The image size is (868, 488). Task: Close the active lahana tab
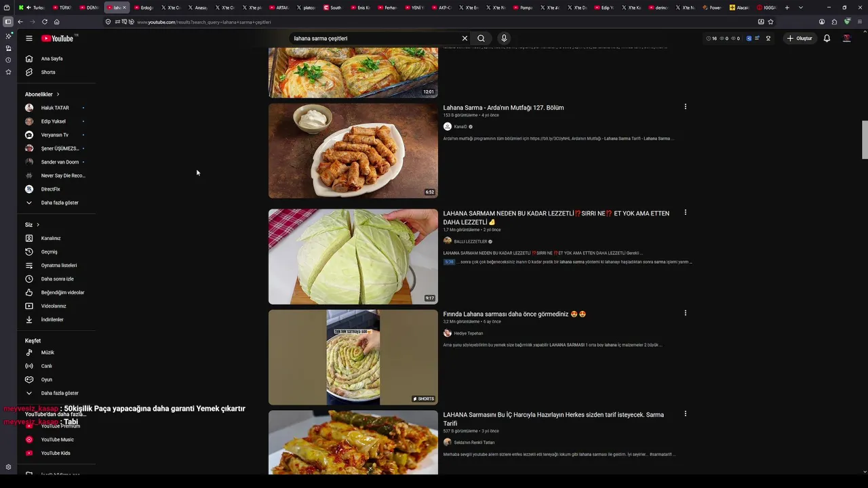(x=124, y=7)
